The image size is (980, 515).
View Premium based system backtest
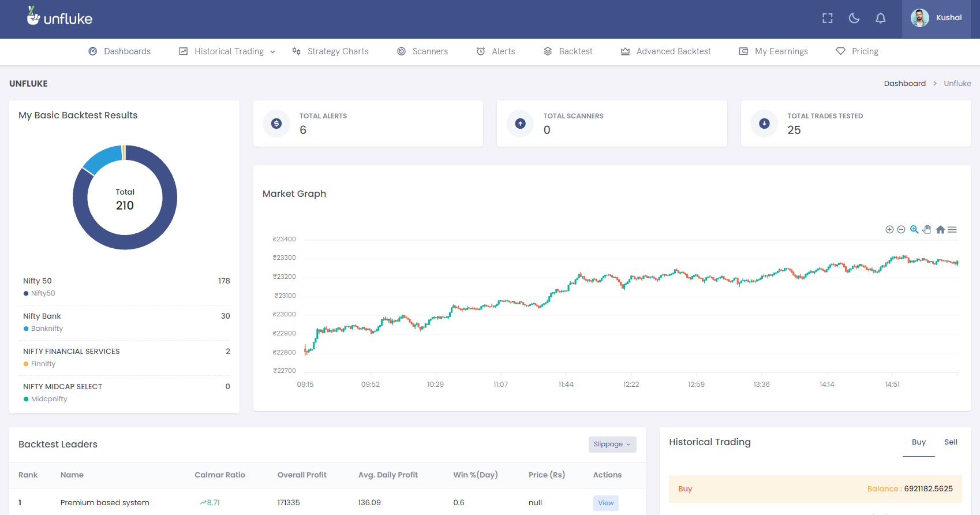606,503
